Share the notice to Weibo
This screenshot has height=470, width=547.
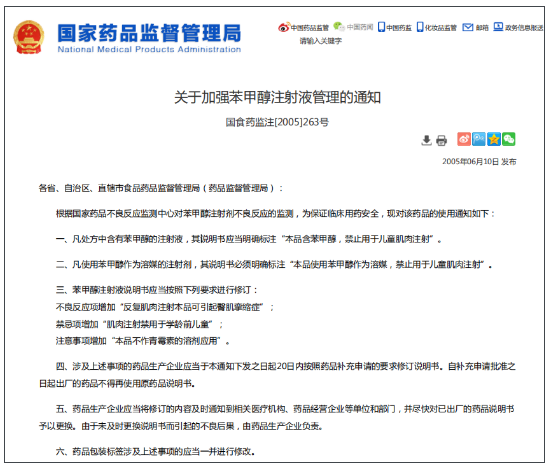point(464,139)
